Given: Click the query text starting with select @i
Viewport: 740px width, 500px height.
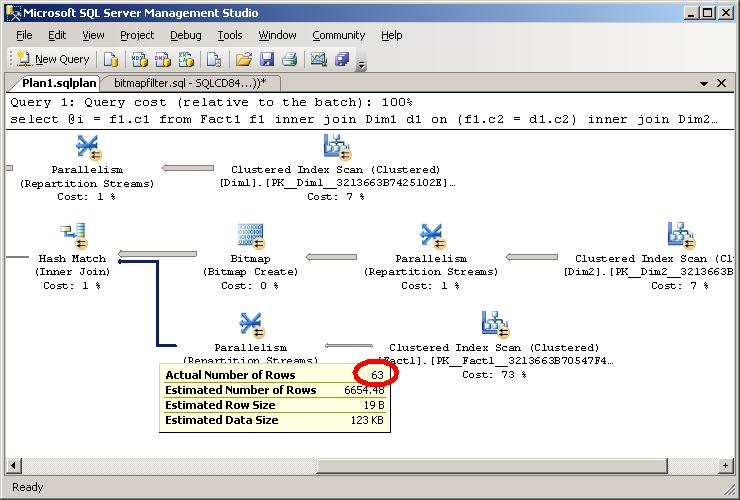Looking at the screenshot, I should coord(363,119).
